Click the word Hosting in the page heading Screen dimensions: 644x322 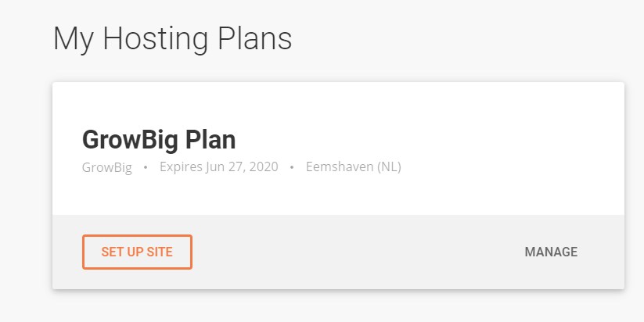pyautogui.click(x=155, y=39)
